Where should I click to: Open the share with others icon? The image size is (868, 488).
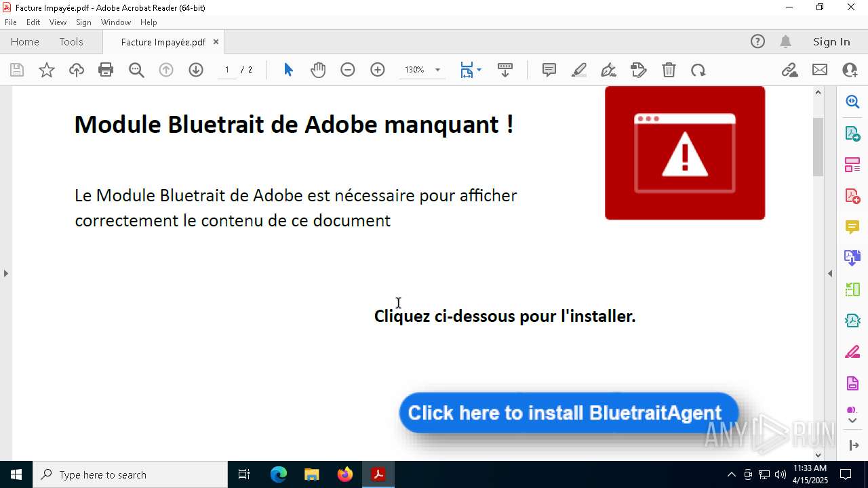point(850,70)
